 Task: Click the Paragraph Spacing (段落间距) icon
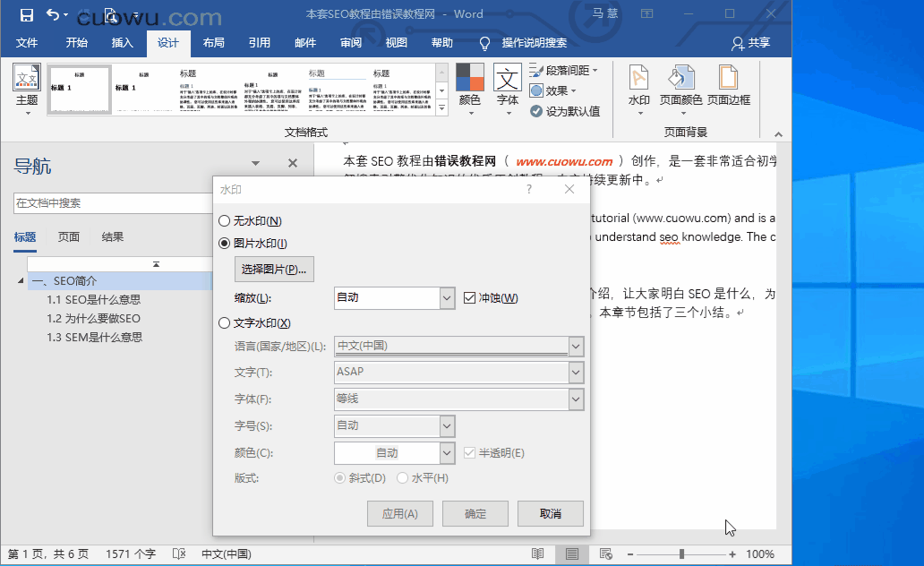tap(535, 71)
